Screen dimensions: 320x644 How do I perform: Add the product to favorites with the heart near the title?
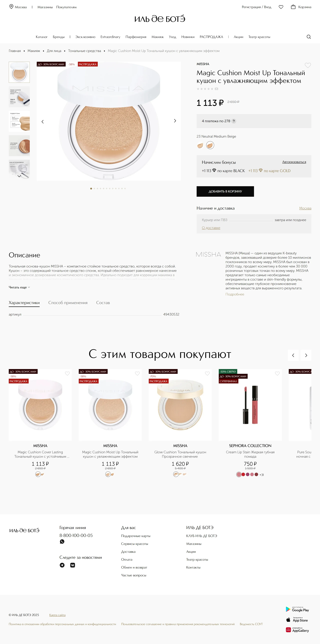point(308,65)
